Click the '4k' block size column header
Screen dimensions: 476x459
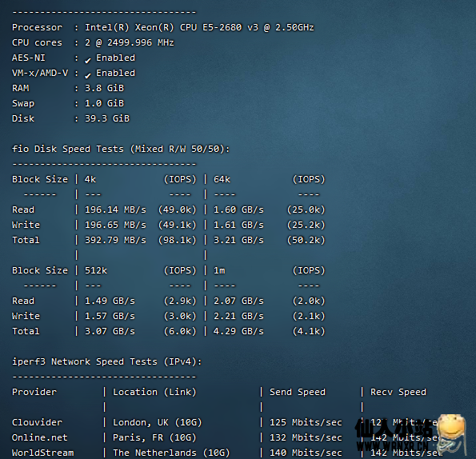coord(90,179)
